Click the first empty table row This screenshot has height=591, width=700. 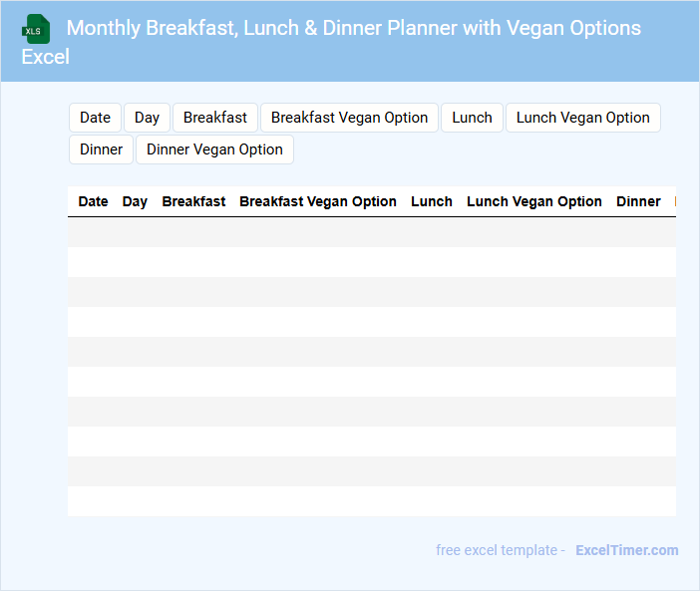coord(371,232)
